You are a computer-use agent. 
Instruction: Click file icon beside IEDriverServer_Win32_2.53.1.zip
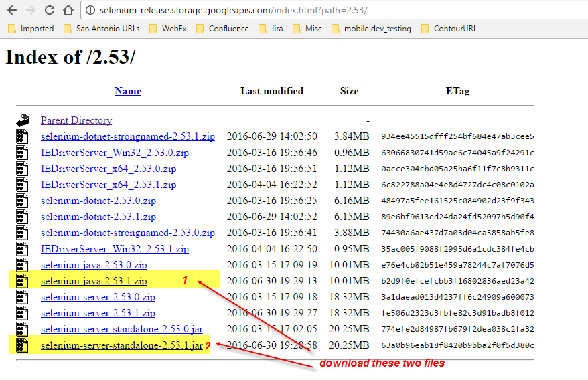pos(22,250)
